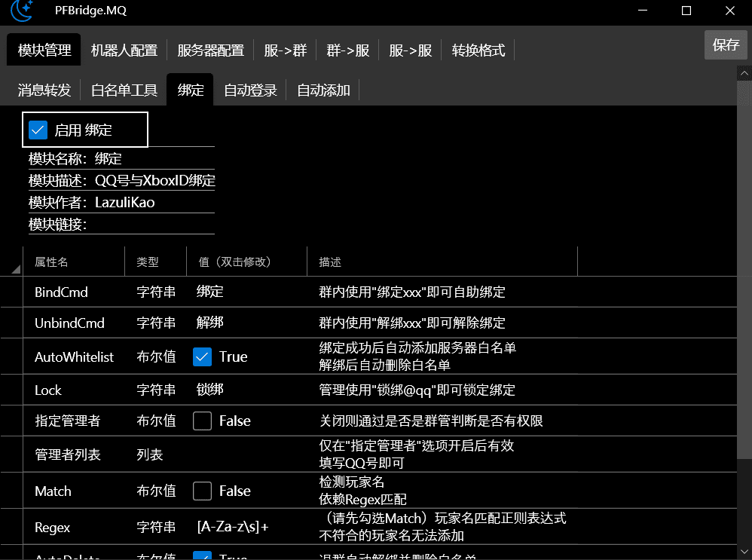The height and width of the screenshot is (560, 752).
Task: Click the BindCmd property name
Action: (61, 292)
